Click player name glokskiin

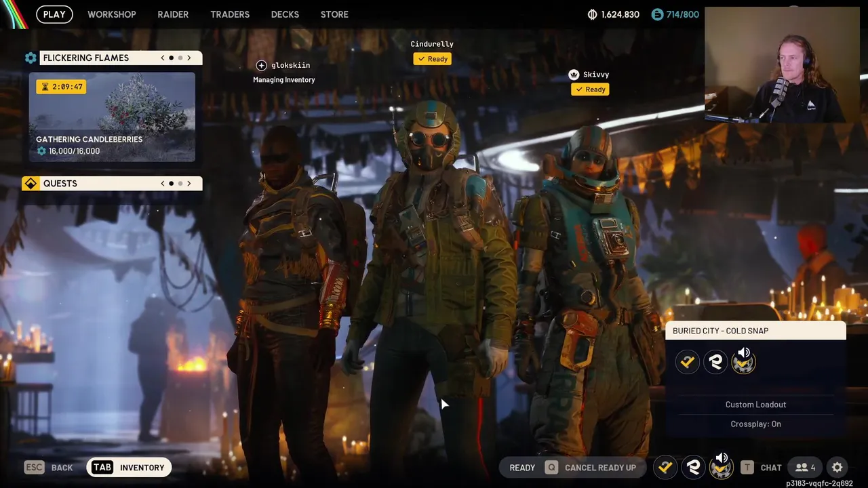[290, 65]
